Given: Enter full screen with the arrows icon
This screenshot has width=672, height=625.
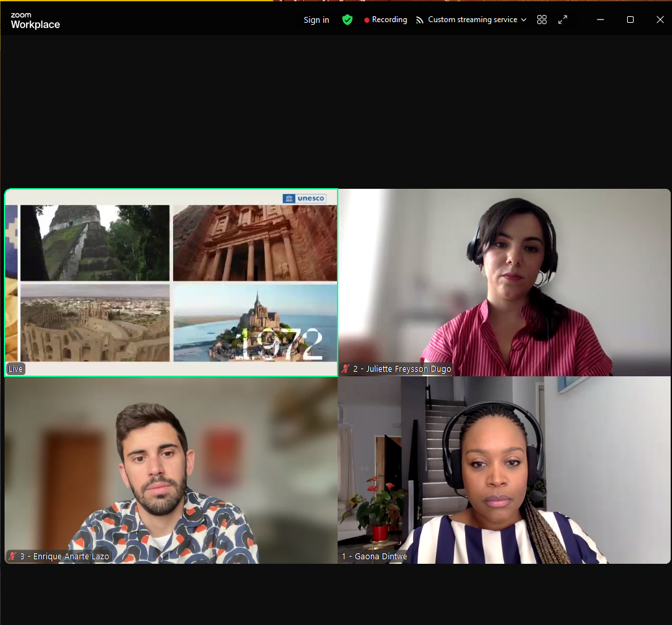Looking at the screenshot, I should click(563, 20).
